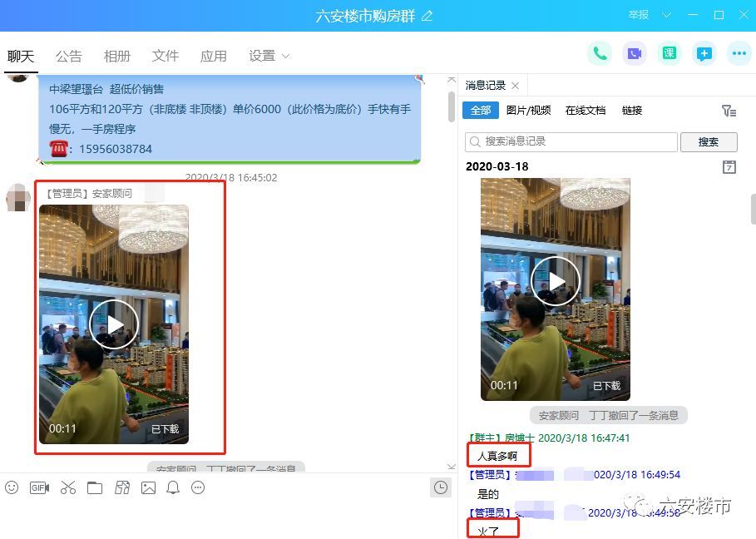Screen dimensions: 756x539
Task: Play the video in the message records panel
Action: (556, 281)
